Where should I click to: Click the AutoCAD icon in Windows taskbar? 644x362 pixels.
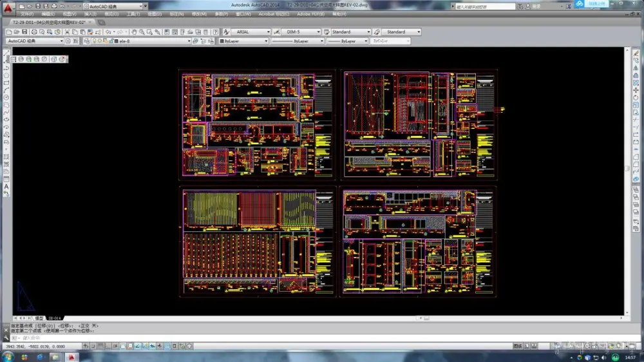(x=72, y=356)
